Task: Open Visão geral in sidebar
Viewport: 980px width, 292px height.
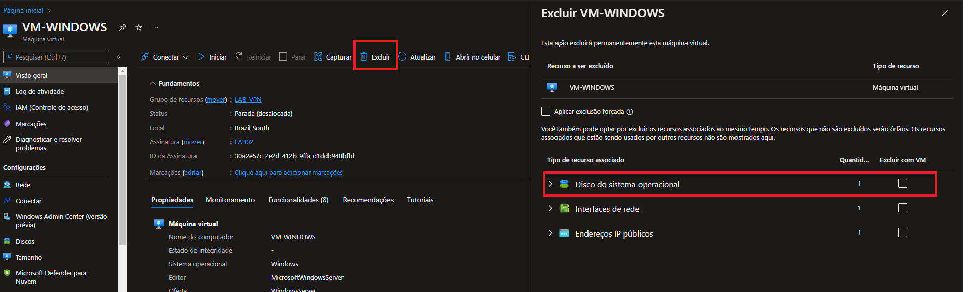Action: (x=59, y=75)
